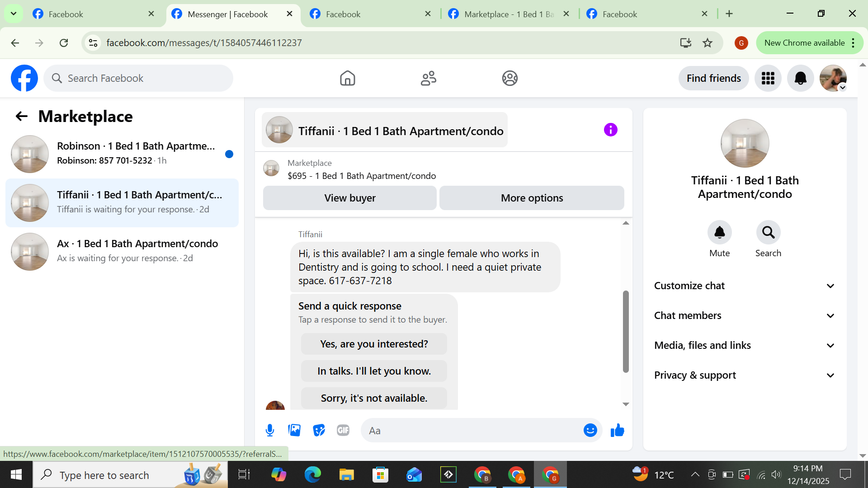Open the purple conversation info icon

point(610,130)
